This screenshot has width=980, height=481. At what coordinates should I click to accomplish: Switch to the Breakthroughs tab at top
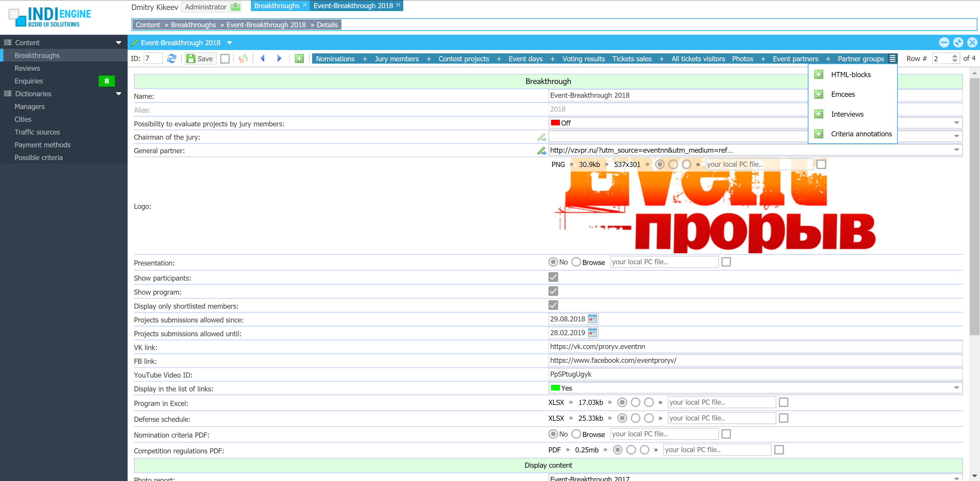pyautogui.click(x=277, y=6)
